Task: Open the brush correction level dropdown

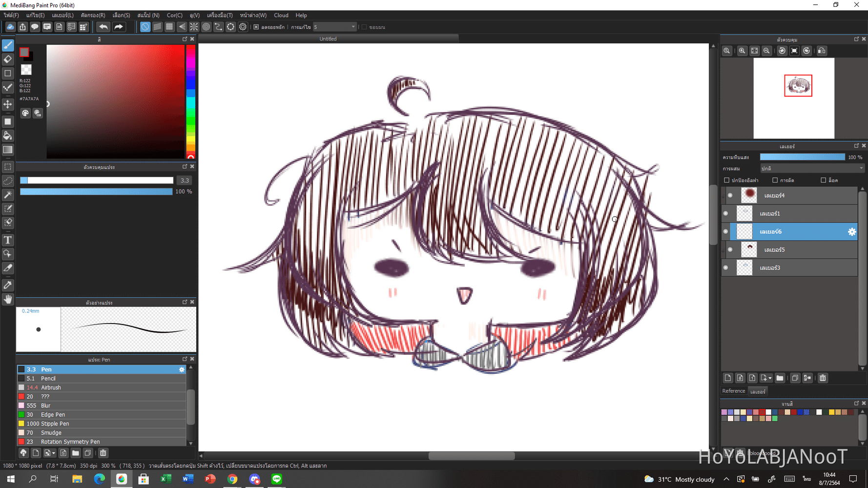Action: 335,27
